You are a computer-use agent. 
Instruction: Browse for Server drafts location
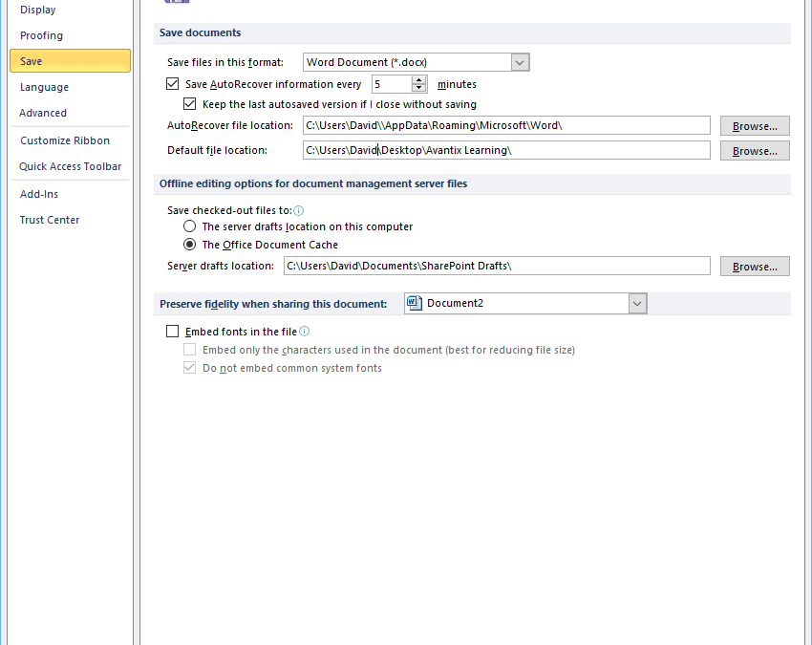[755, 267]
